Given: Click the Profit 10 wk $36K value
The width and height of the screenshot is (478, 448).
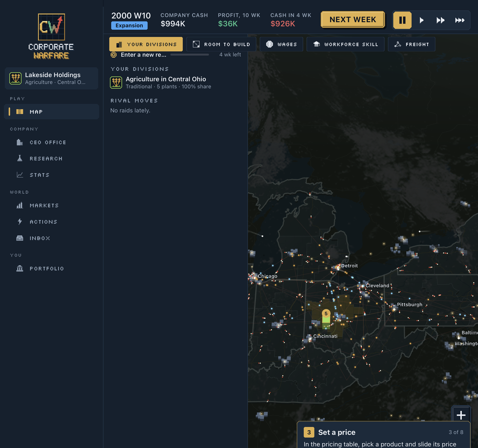Looking at the screenshot, I should pyautogui.click(x=228, y=24).
